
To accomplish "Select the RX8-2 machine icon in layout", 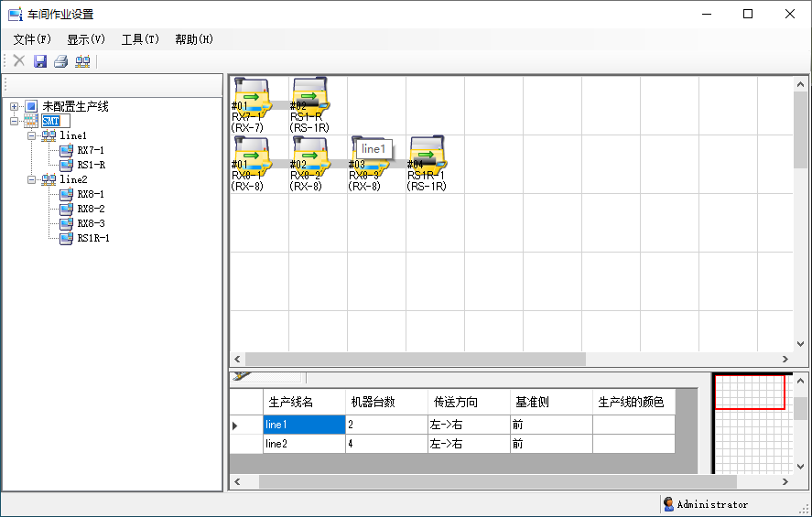I will click(309, 155).
